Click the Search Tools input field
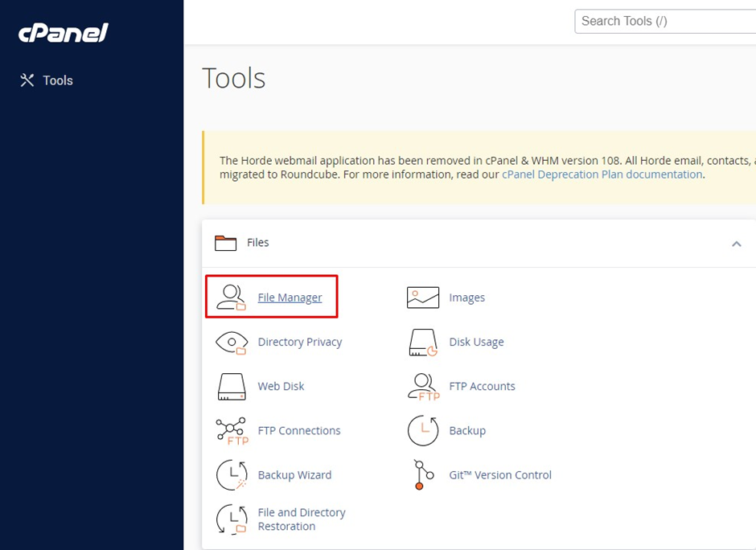Viewport: 756px width, 550px height. pyautogui.click(x=665, y=21)
